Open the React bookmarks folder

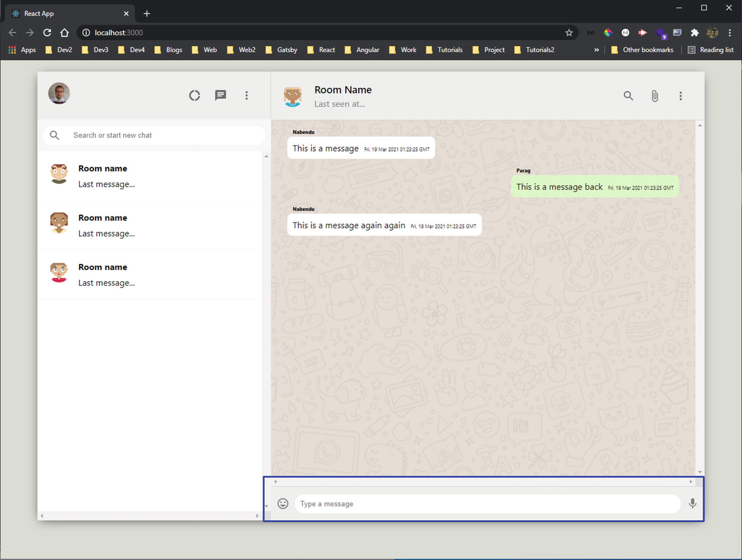tap(321, 50)
